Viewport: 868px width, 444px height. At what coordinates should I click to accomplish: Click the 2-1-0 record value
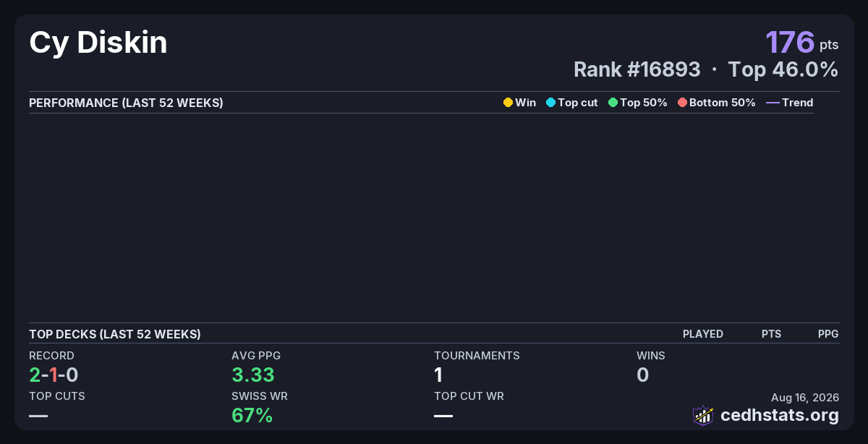coord(54,375)
